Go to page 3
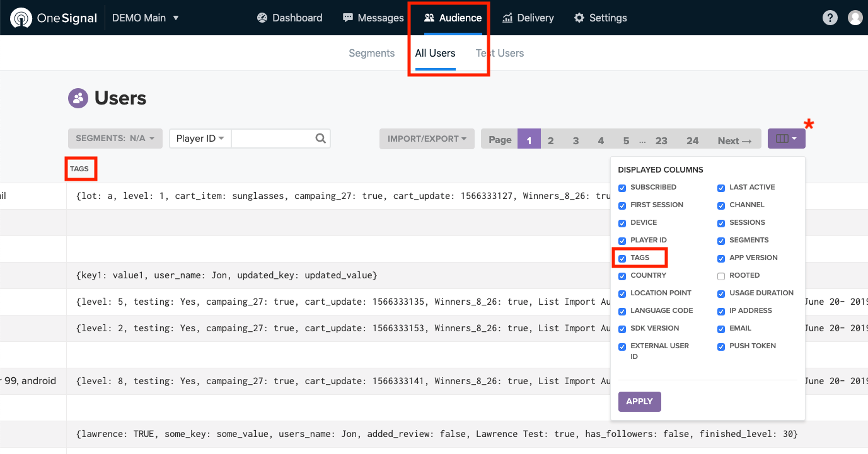868x454 pixels. (x=576, y=140)
